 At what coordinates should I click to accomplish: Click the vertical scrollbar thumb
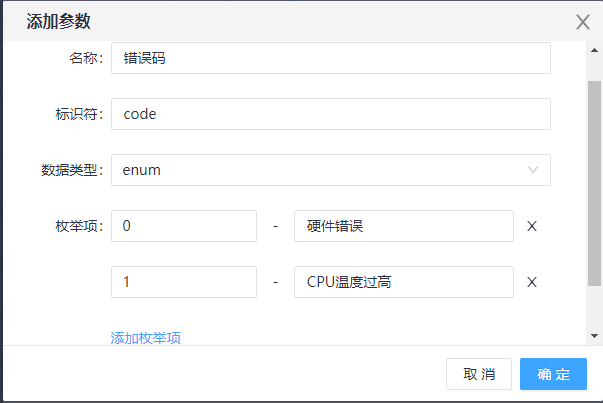click(594, 180)
